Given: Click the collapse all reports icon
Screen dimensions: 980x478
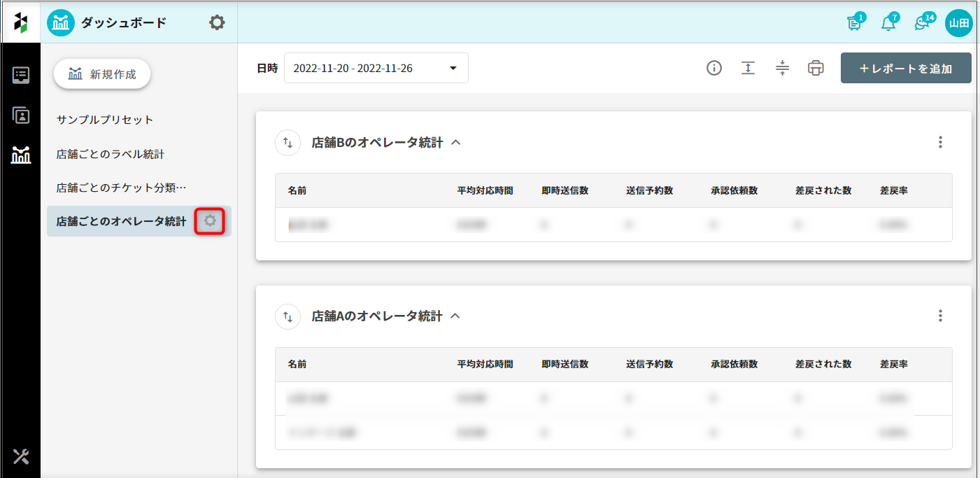Looking at the screenshot, I should [x=782, y=68].
